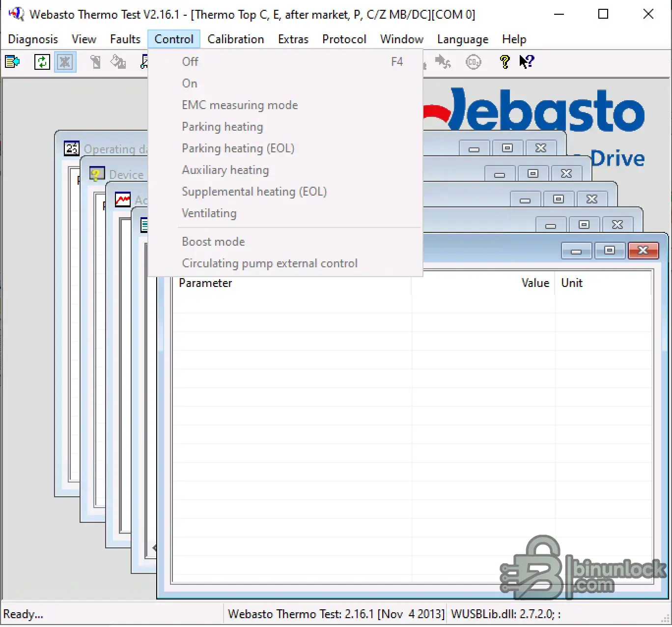Click the Operating data window title
Image resolution: width=672 pixels, height=627 pixels.
[x=116, y=149]
